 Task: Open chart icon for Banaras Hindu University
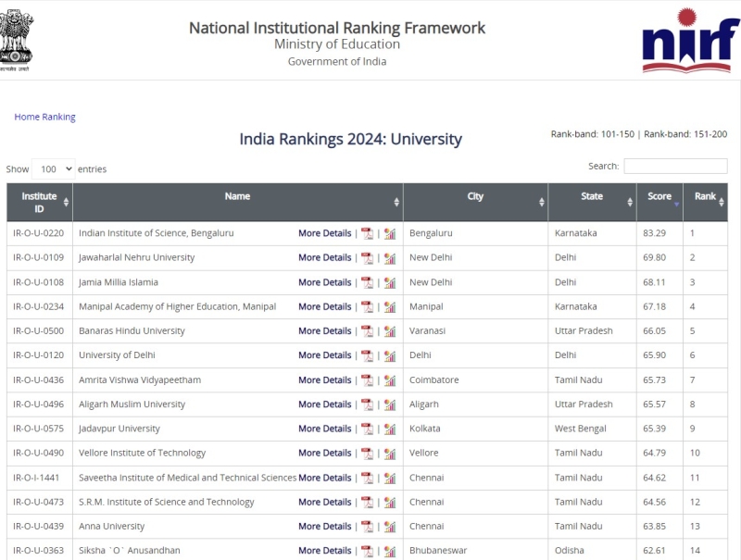tap(390, 331)
